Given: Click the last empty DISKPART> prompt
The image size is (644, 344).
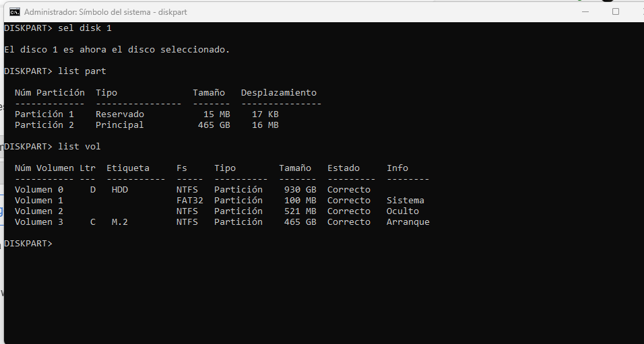Looking at the screenshot, I should 28,244.
